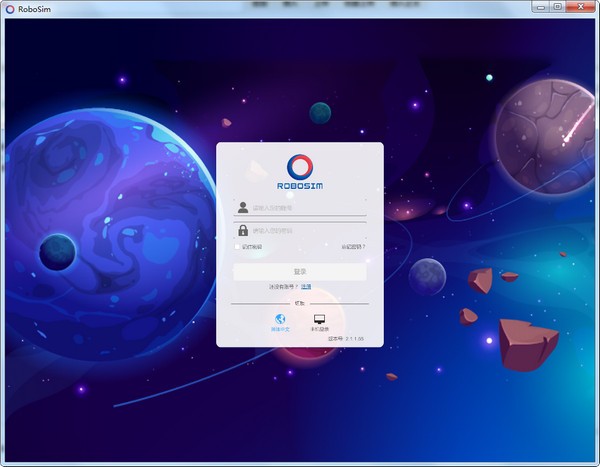Viewport: 600px width, 467px height.
Task: Open the blue register account link
Action: click(306, 287)
